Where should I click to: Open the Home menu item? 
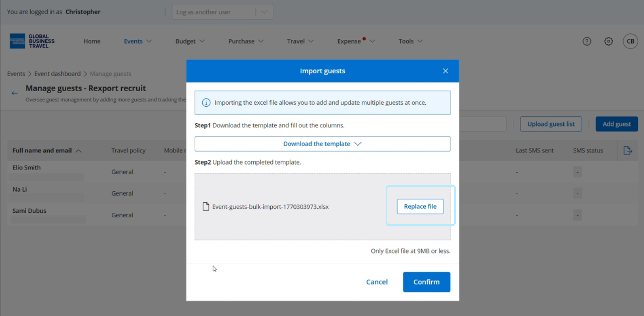click(92, 41)
